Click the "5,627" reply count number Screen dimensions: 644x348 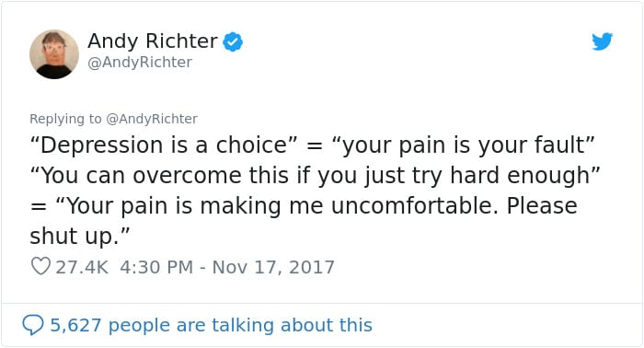tap(75, 325)
